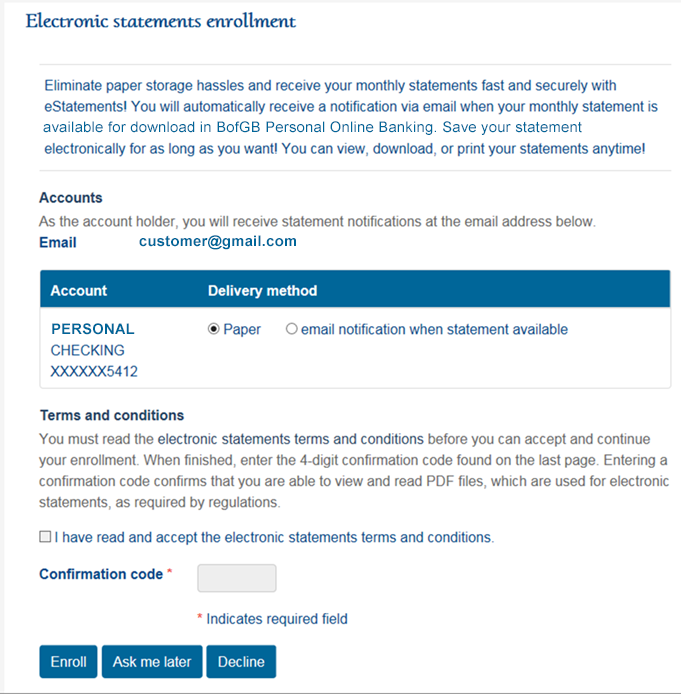Viewport: 681px width, 694px height.
Task: Open the PERSONAL CHECKING account name
Action: [92, 339]
